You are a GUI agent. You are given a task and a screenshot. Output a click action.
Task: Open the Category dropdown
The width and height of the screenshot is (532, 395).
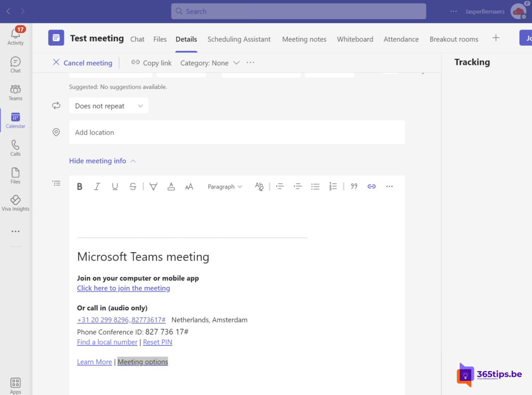[210, 63]
